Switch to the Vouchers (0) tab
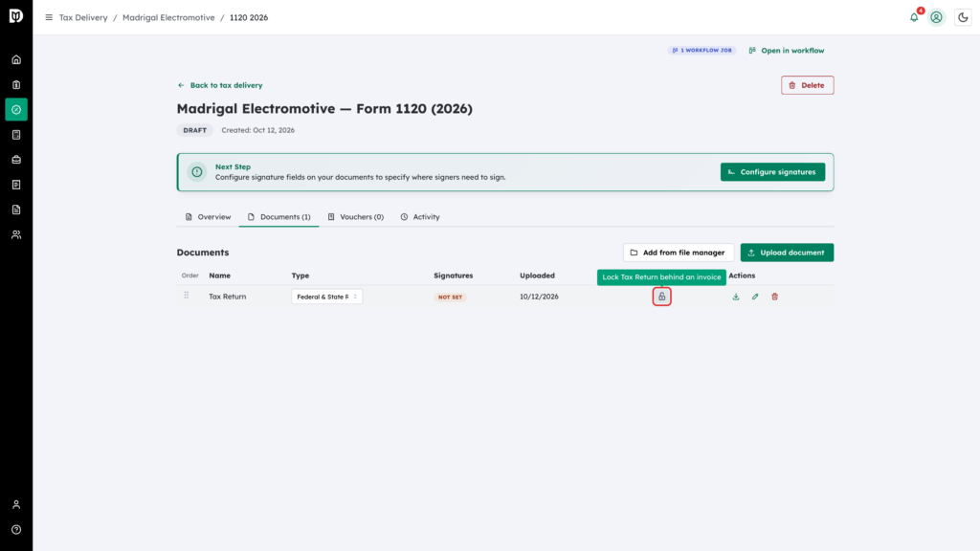 tap(356, 217)
